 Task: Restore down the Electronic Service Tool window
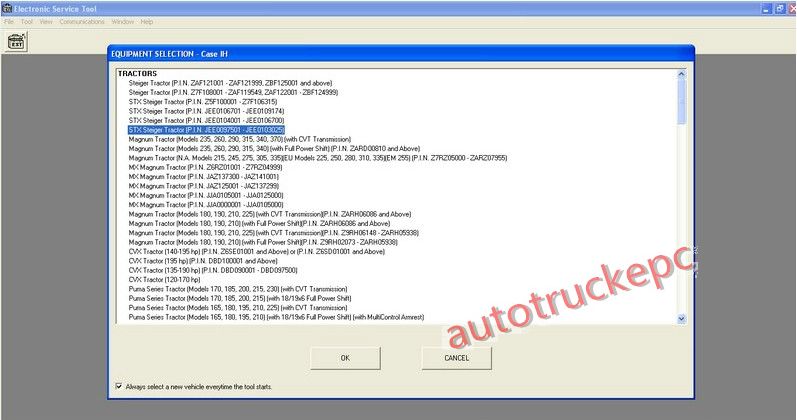pos(780,9)
